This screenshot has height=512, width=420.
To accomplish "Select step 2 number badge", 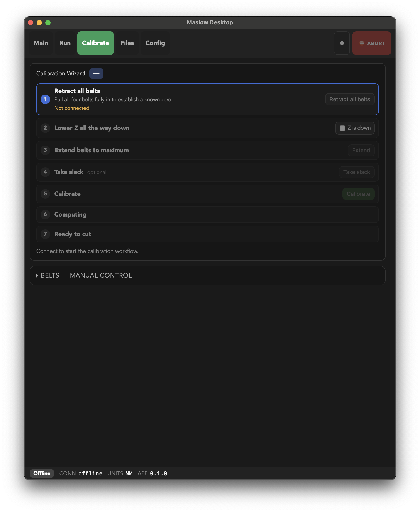I will pos(45,128).
